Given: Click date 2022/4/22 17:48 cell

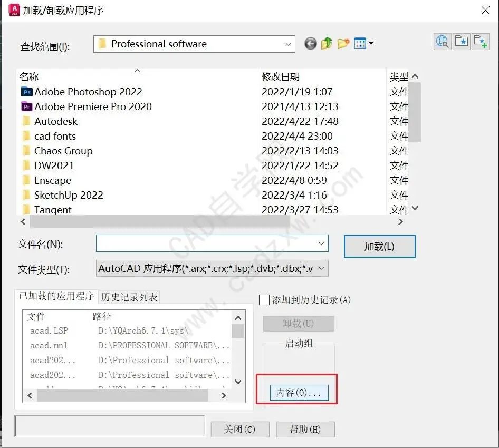Looking at the screenshot, I should pyautogui.click(x=300, y=121).
